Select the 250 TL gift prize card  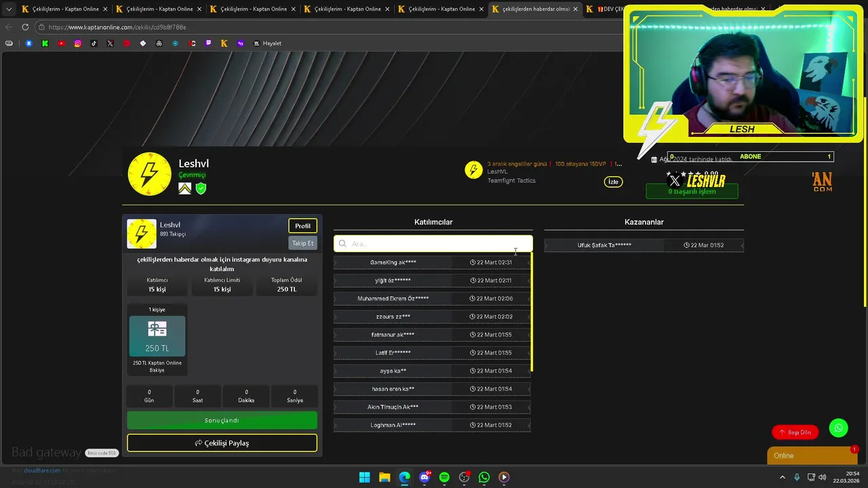157,336
